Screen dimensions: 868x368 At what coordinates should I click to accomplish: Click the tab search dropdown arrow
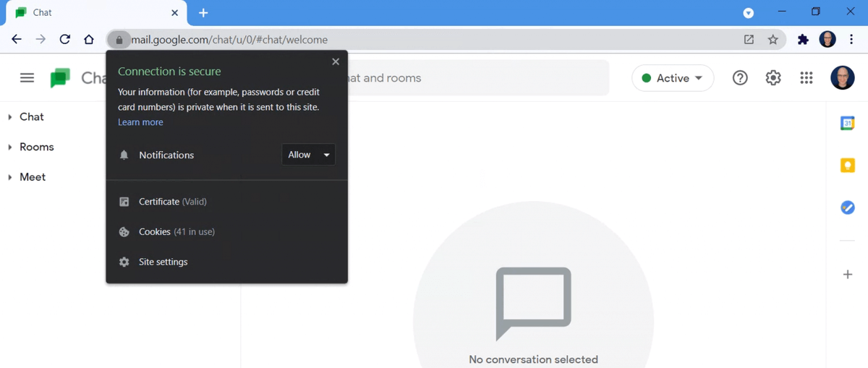coord(749,13)
